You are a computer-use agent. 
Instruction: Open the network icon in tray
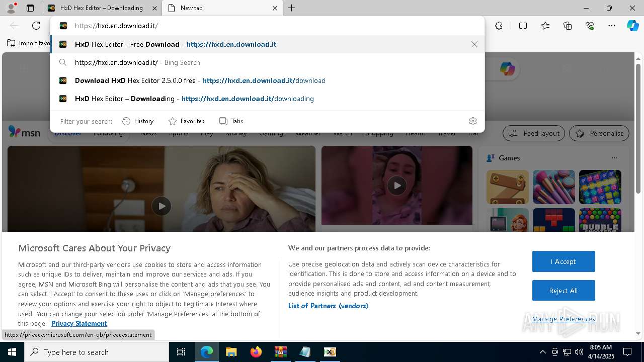(x=567, y=352)
